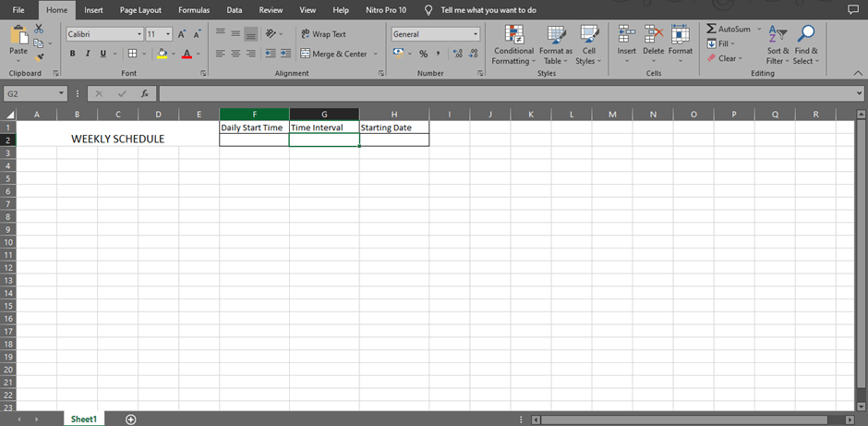868x426 pixels.
Task: Set Bottom Align vertical alignment
Action: click(251, 34)
